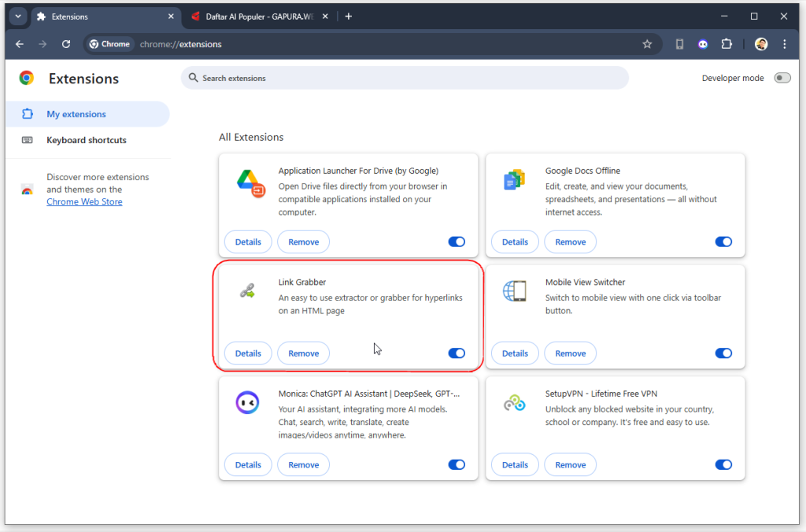Open the Monica toolbar extension icon

point(703,44)
